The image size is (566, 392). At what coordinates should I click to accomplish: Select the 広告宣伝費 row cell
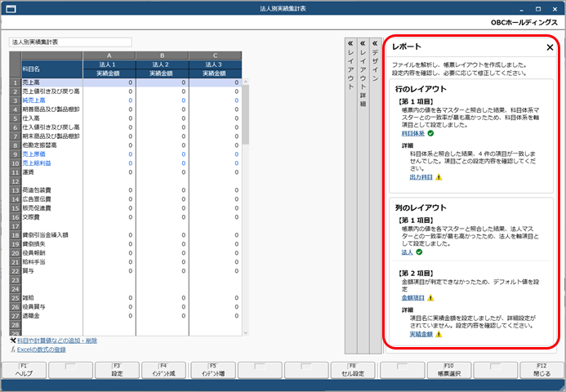(52, 199)
